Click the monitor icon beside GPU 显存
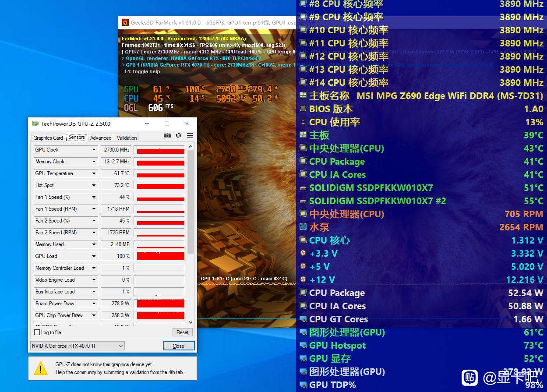 303,358
